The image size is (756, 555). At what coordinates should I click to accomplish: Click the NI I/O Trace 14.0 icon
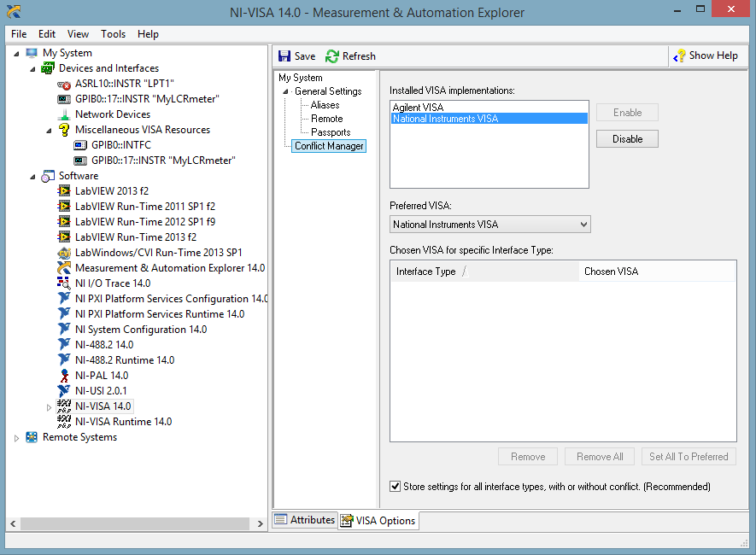(64, 283)
